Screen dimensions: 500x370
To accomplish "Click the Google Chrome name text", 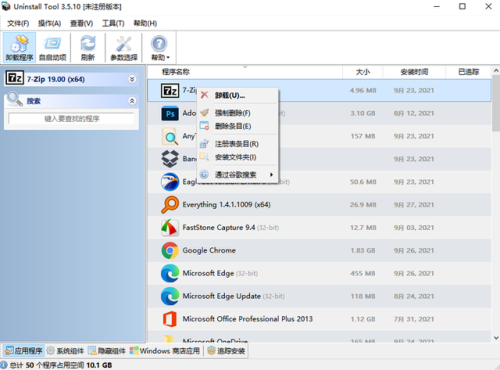I will (x=209, y=250).
